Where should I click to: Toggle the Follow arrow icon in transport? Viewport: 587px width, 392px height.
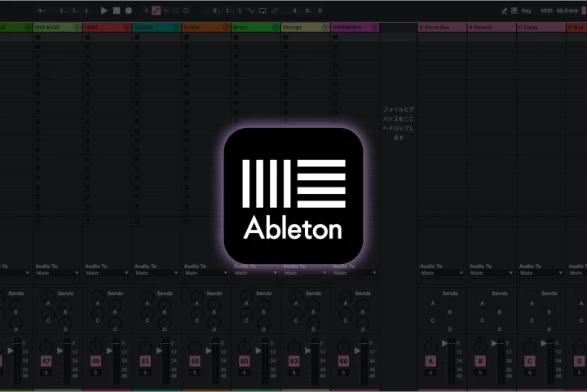coord(42,11)
